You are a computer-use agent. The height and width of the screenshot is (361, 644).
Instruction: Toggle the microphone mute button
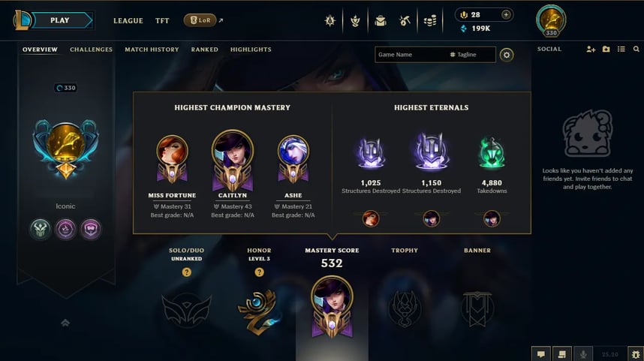583,354
